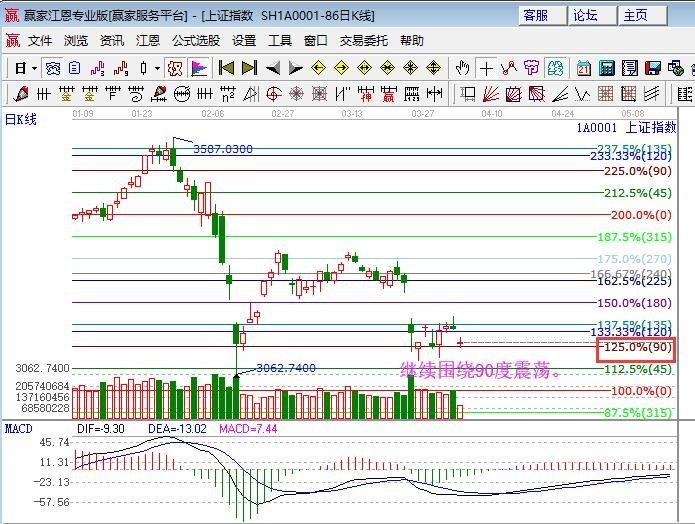
Task: Select the Gann fan lines tool
Action: [491, 94]
